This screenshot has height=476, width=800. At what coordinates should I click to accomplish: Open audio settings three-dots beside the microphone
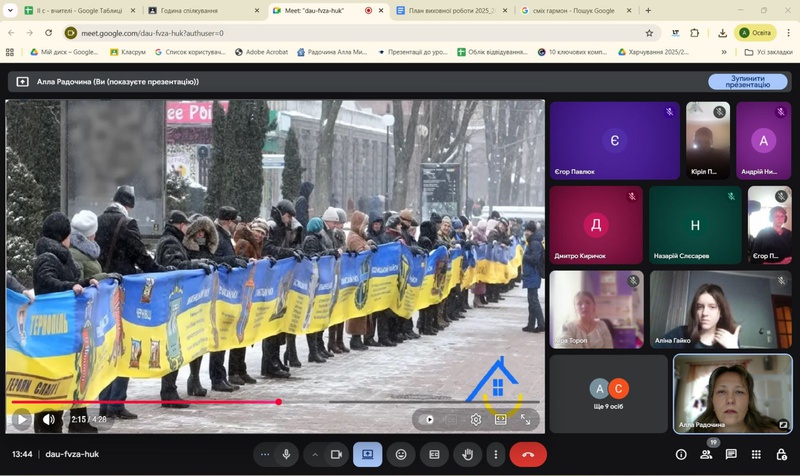265,454
